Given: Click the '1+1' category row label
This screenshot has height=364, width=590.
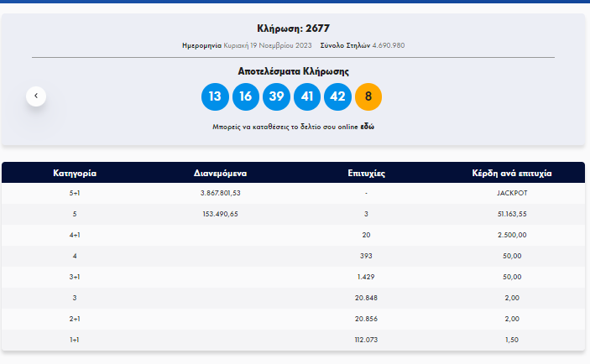Looking at the screenshot, I should [x=75, y=340].
